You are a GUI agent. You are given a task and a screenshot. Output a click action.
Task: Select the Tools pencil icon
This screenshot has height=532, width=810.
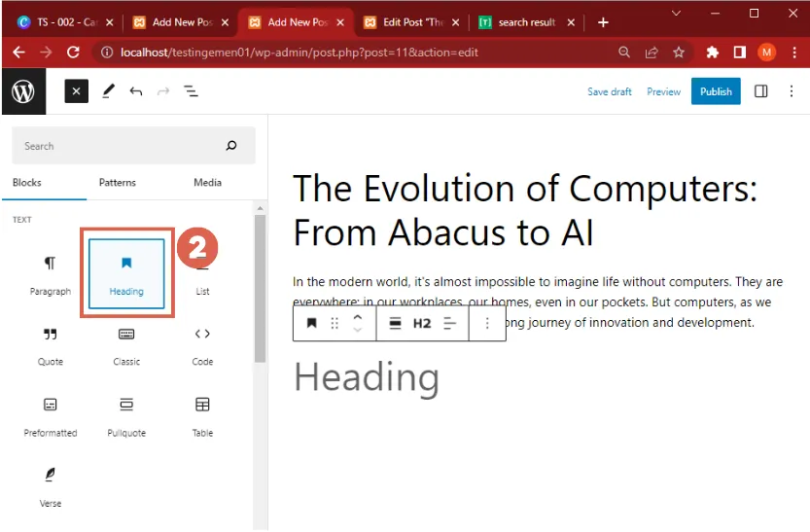108,91
